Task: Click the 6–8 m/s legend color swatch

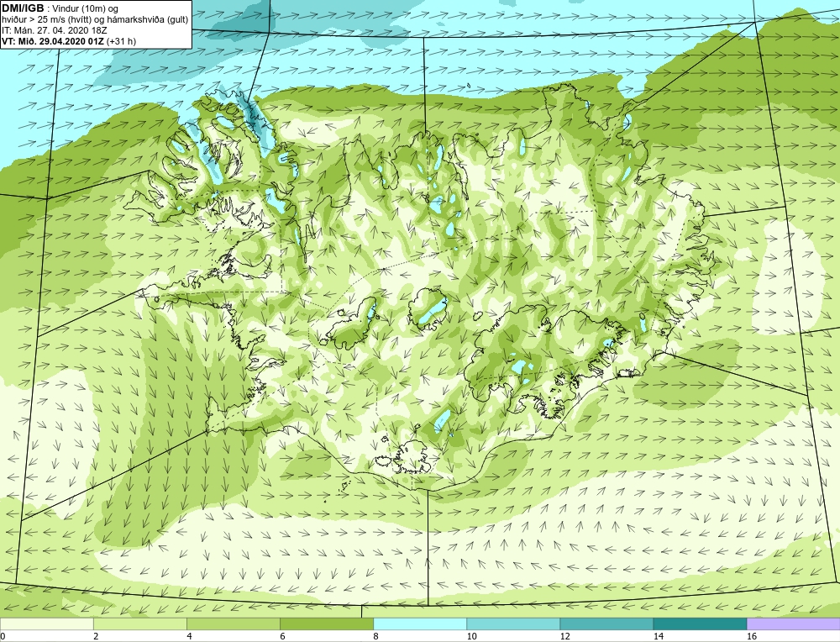Action: (x=326, y=624)
